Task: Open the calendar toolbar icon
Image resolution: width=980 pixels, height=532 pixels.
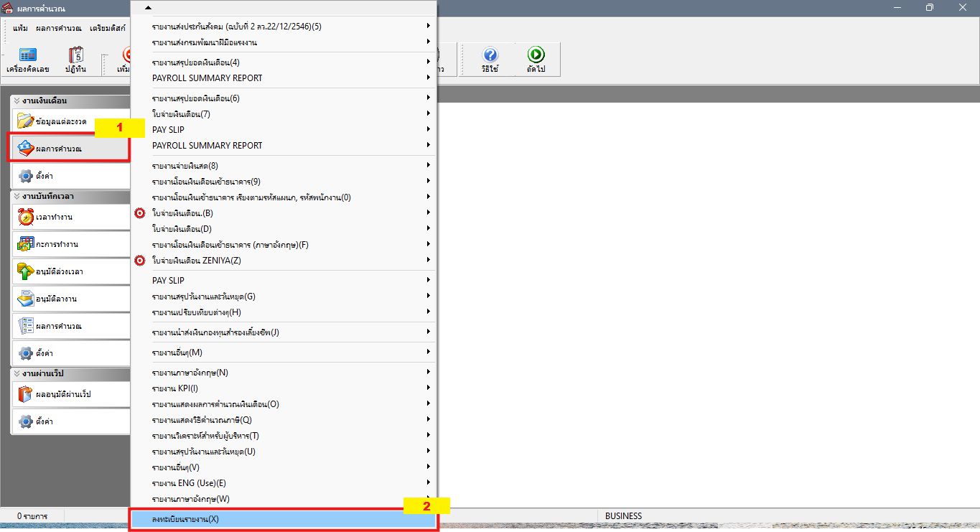Action: click(x=75, y=60)
